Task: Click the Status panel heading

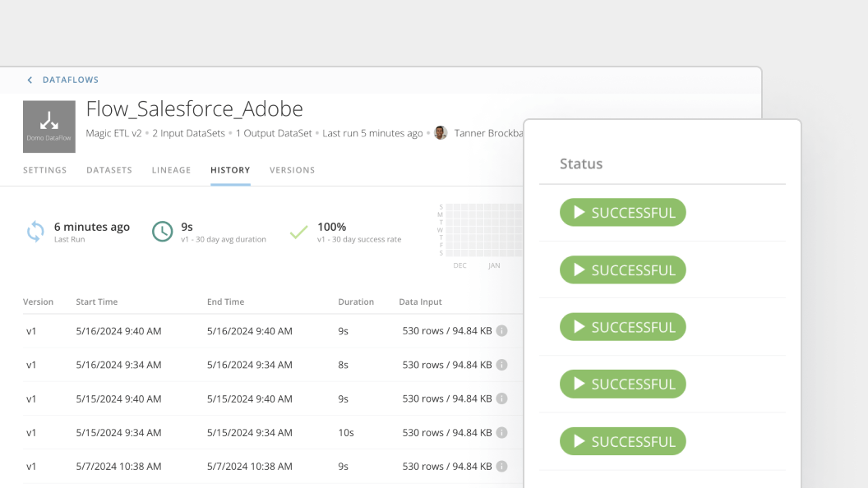Action: tap(581, 163)
